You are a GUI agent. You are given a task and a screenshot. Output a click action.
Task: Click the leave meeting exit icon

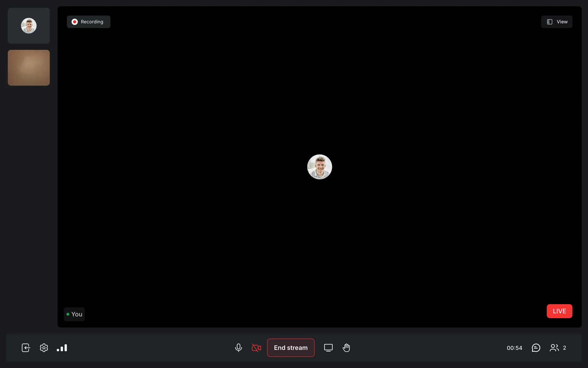click(x=26, y=348)
